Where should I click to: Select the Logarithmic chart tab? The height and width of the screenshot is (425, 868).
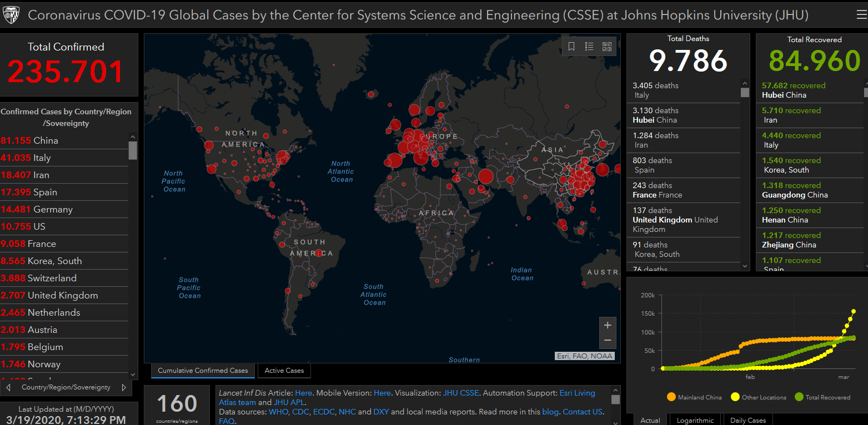click(x=695, y=420)
